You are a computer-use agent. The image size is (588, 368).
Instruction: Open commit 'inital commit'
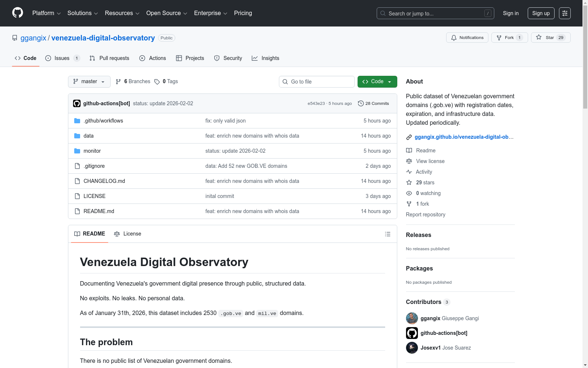tap(220, 196)
